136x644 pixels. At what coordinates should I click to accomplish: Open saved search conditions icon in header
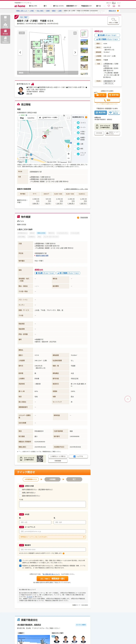pos(114,6)
